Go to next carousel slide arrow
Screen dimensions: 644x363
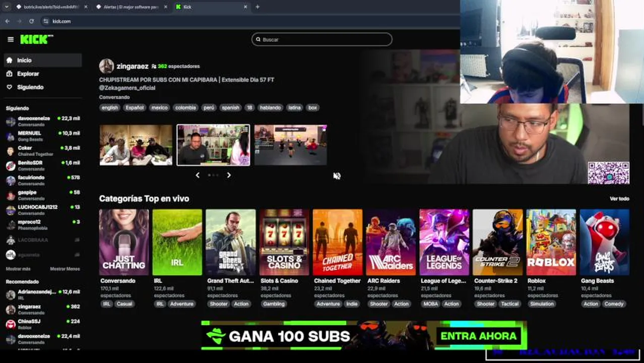tap(229, 175)
